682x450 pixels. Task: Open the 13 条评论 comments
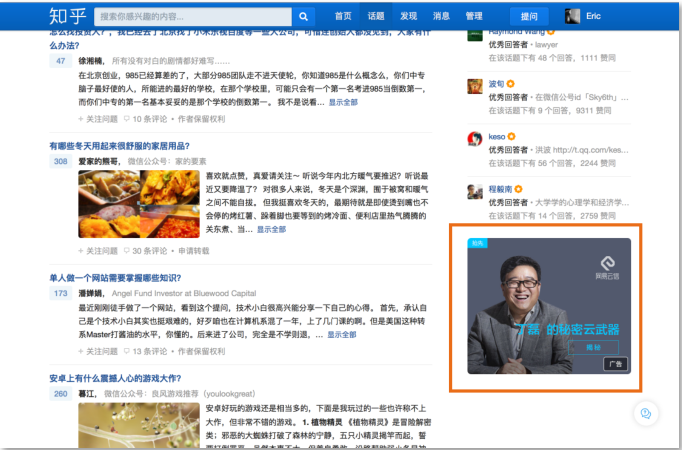point(146,351)
